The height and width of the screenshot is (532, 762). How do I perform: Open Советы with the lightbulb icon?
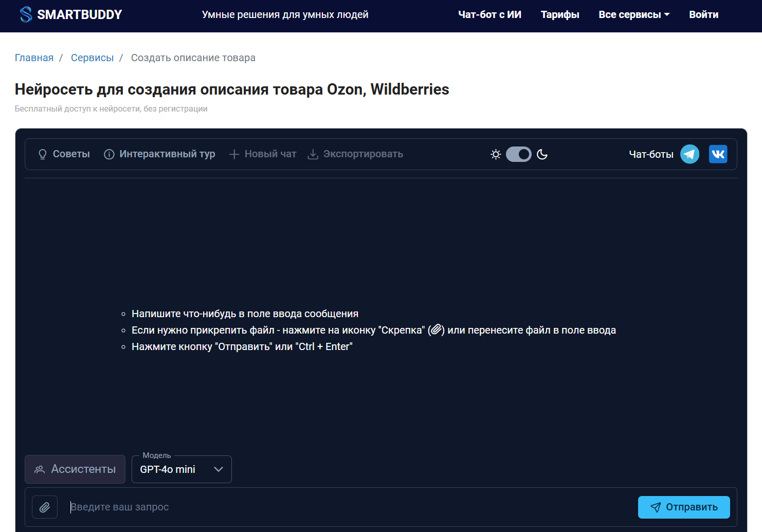(x=64, y=154)
